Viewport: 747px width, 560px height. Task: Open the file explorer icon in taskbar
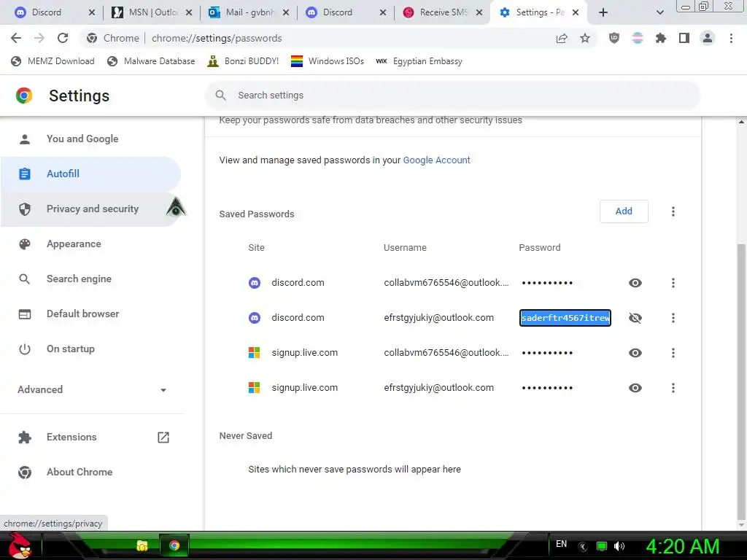142,545
